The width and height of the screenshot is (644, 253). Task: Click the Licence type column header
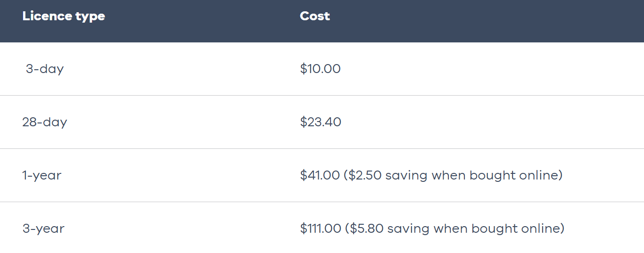(64, 16)
